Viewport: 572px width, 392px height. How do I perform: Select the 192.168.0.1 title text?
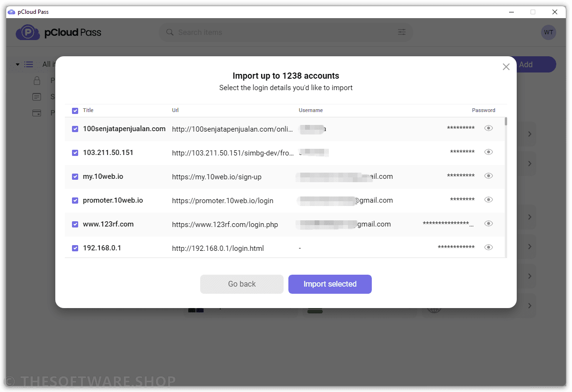click(102, 248)
